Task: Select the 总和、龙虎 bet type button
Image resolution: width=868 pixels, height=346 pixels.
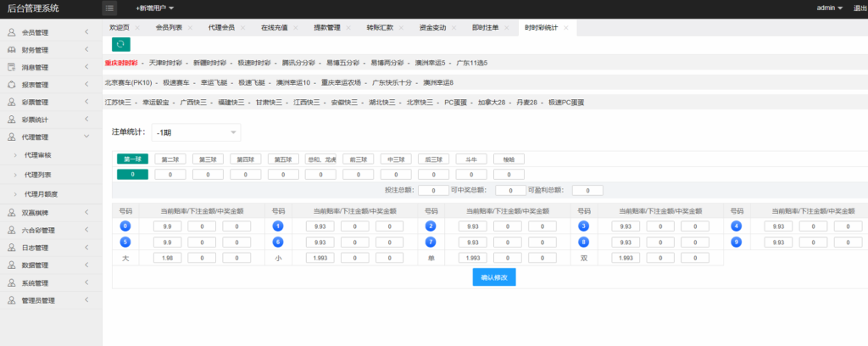Action: click(x=320, y=159)
